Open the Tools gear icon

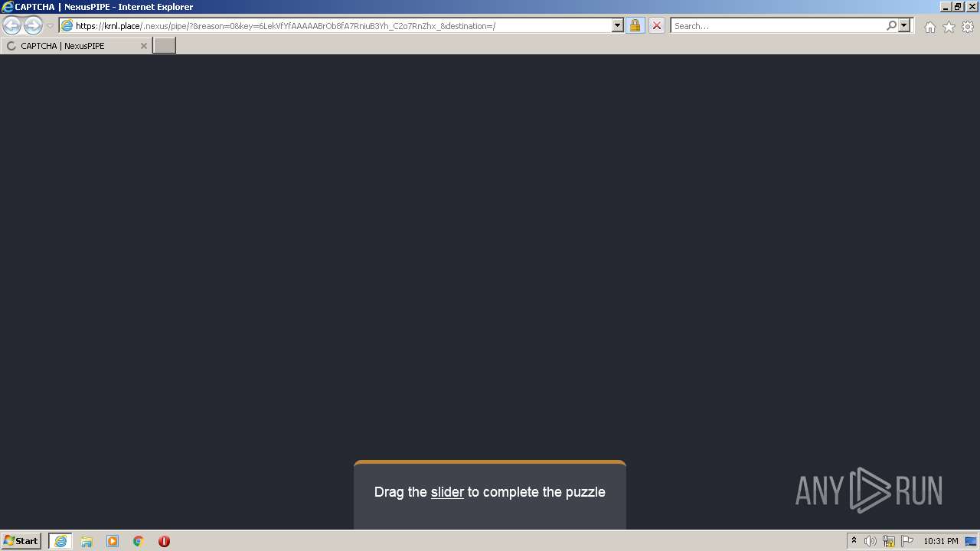coord(968,27)
